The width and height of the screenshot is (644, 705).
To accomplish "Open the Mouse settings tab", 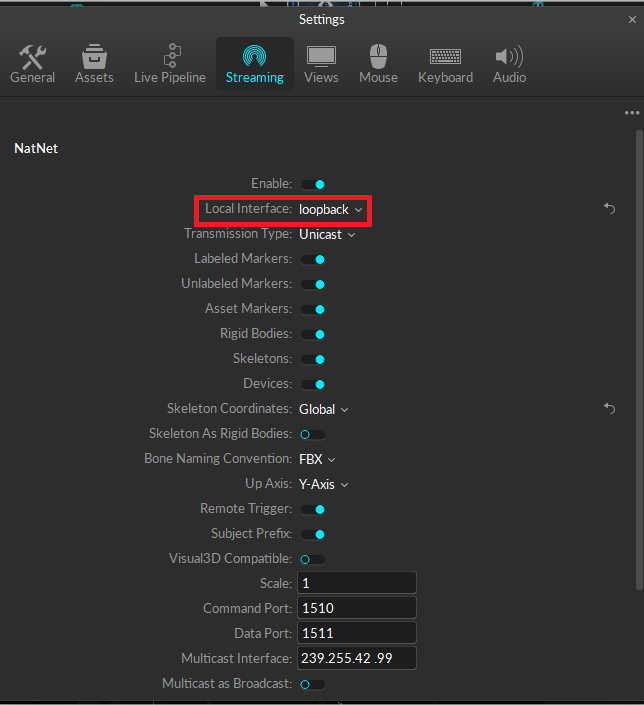I will pos(378,64).
